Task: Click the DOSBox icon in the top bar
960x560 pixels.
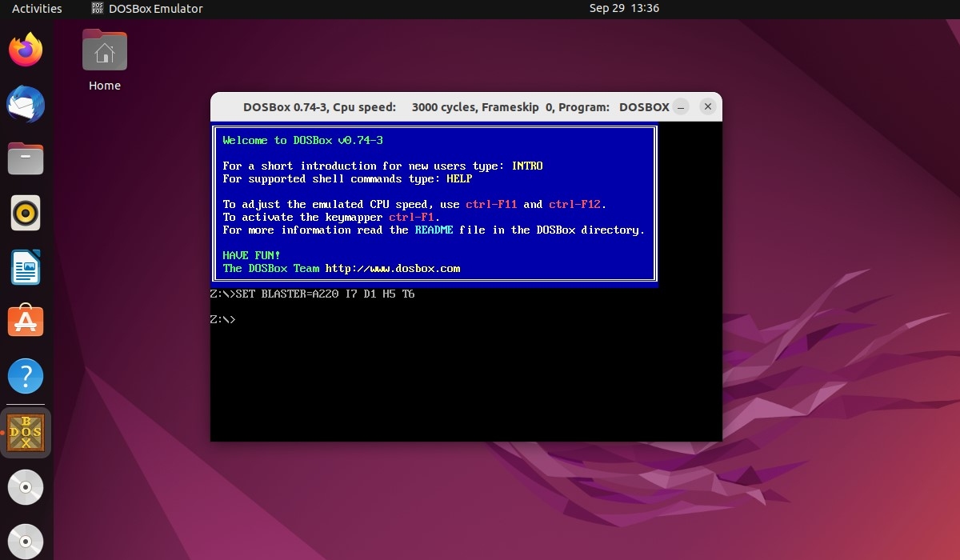Action: tap(96, 9)
